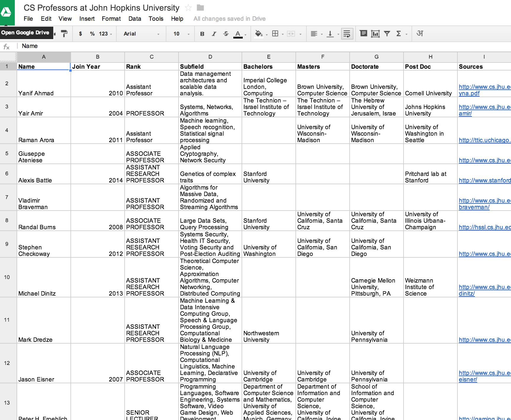This screenshot has height=420, width=511.
Task: Expand the text color dropdown arrow
Action: [245, 35]
